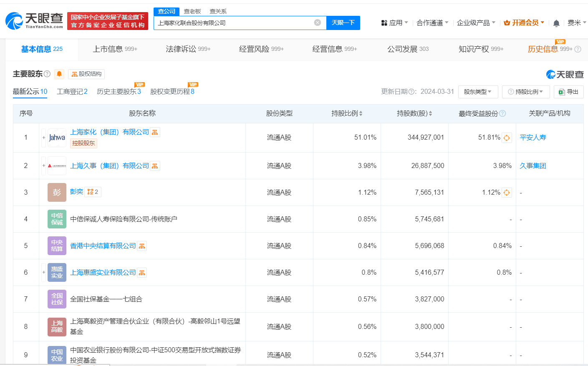This screenshot has width=588, height=366.
Task: Open equity chart icon beside 香港中央结算有限公司
Action: 142,246
